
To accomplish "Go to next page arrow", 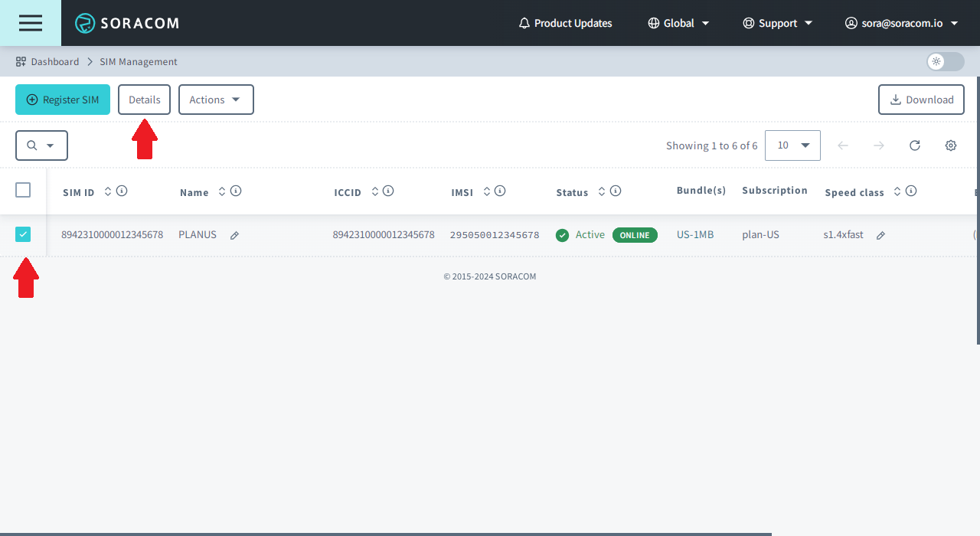I will [879, 145].
